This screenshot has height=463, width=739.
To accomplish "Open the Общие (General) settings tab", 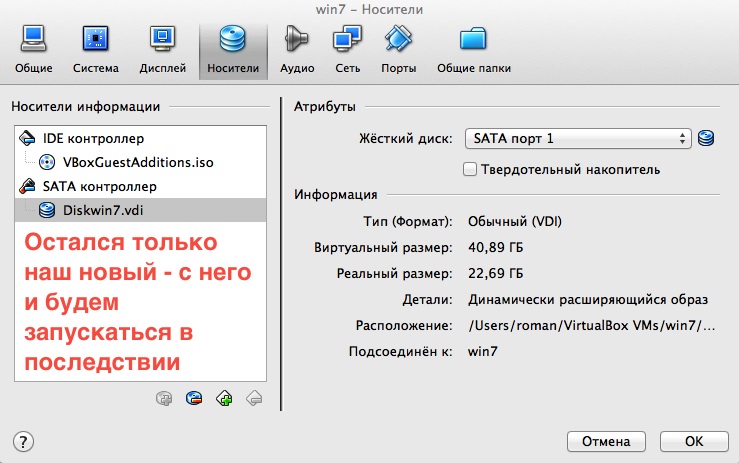I will [x=33, y=48].
